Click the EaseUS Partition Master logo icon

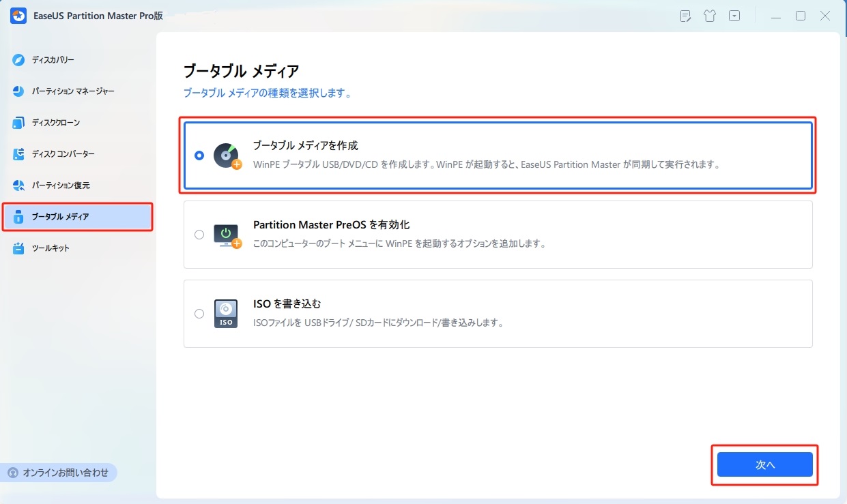pos(18,16)
